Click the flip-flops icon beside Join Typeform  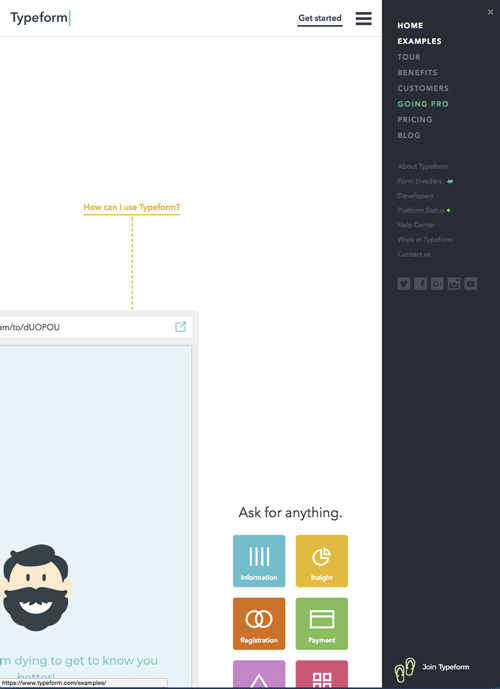[405, 670]
